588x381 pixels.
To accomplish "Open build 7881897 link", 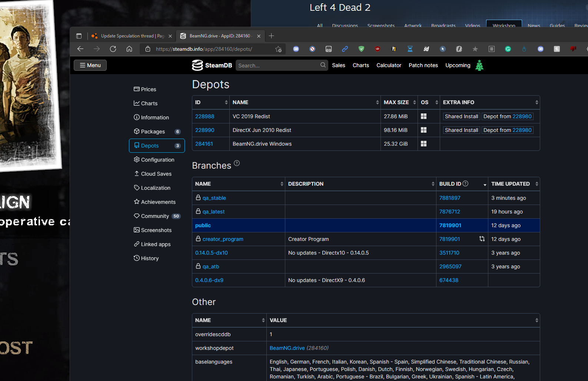I will (x=450, y=198).
